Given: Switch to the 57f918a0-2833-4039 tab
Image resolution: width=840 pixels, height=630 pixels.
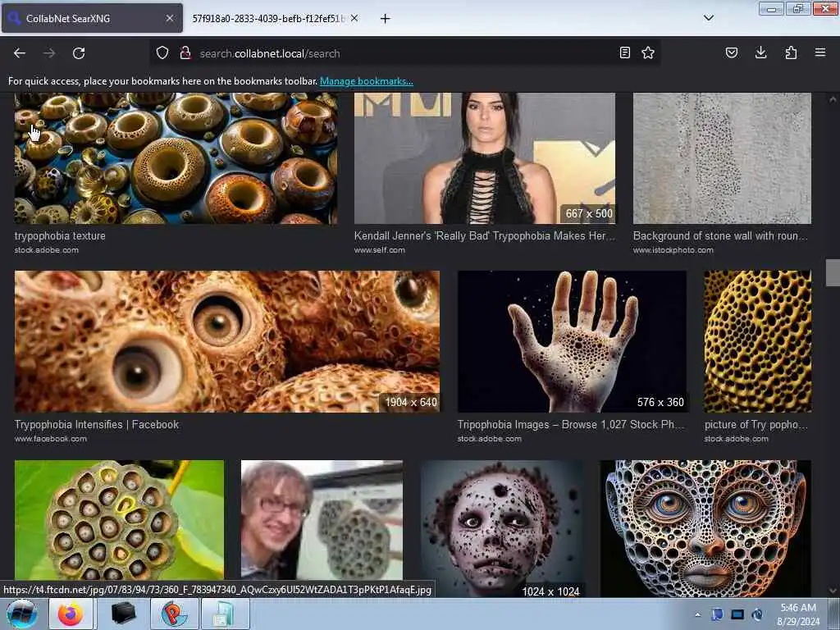Looking at the screenshot, I should pyautogui.click(x=274, y=18).
